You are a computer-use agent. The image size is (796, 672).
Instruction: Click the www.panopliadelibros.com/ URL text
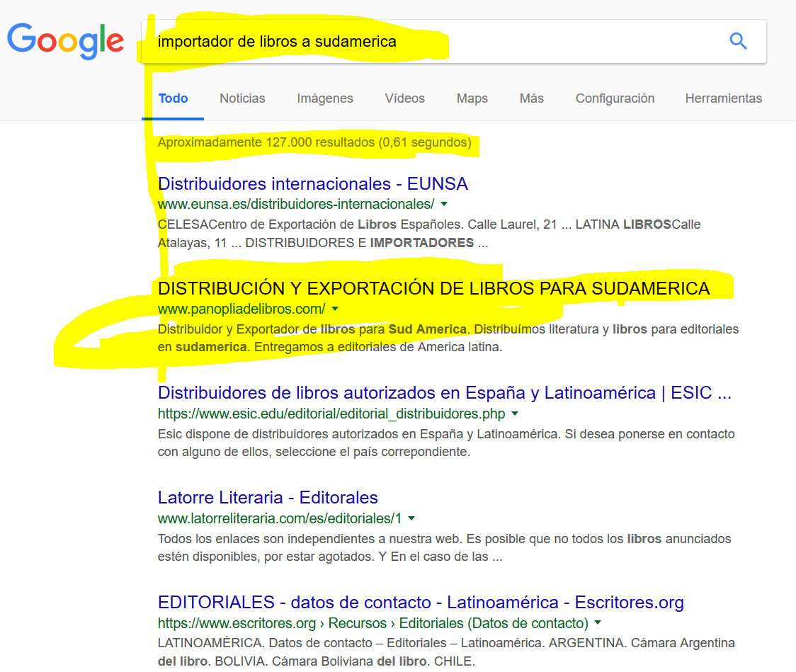pyautogui.click(x=241, y=309)
